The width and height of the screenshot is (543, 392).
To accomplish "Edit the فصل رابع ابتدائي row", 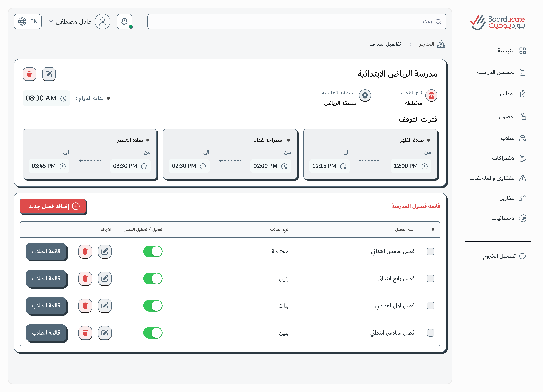I will tap(105, 279).
